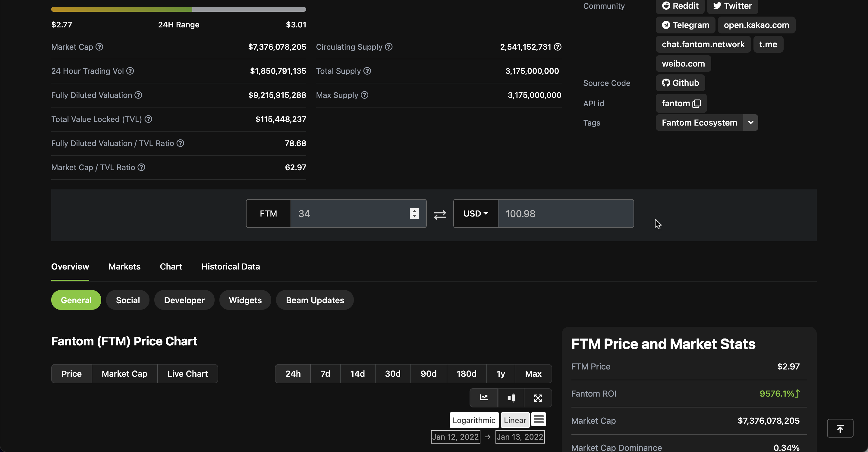This screenshot has height=452, width=868.
Task: Switch to the Markets tab
Action: click(x=124, y=267)
